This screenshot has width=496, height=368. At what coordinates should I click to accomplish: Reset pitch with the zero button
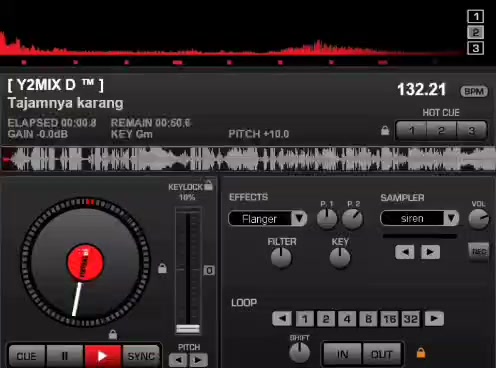pyautogui.click(x=209, y=270)
